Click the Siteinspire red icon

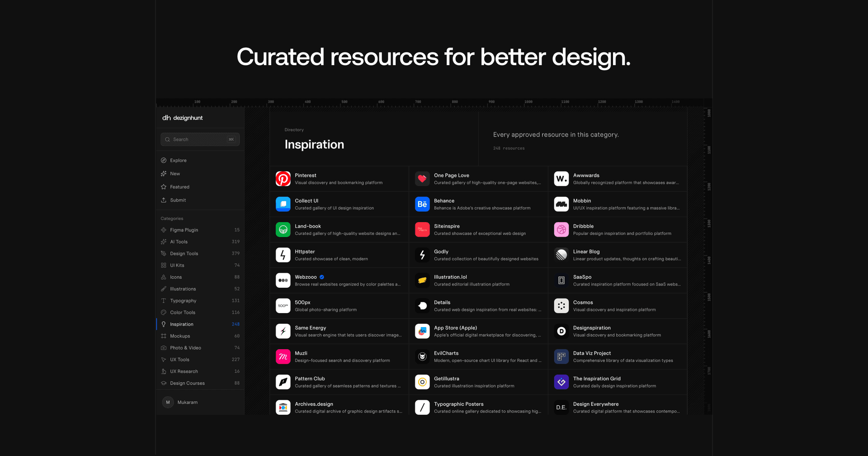coord(422,229)
